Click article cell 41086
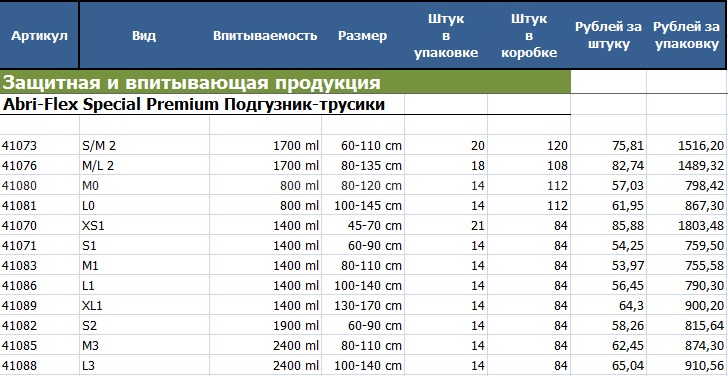Screen dimensions: 728x376 (x=39, y=285)
